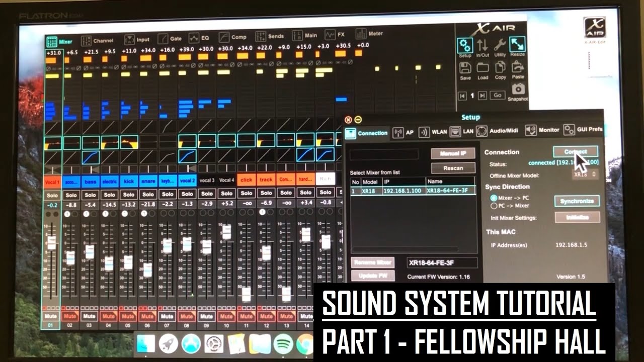Unmute channel 05
Viewport: 644px width, 362px height.
[128, 316]
